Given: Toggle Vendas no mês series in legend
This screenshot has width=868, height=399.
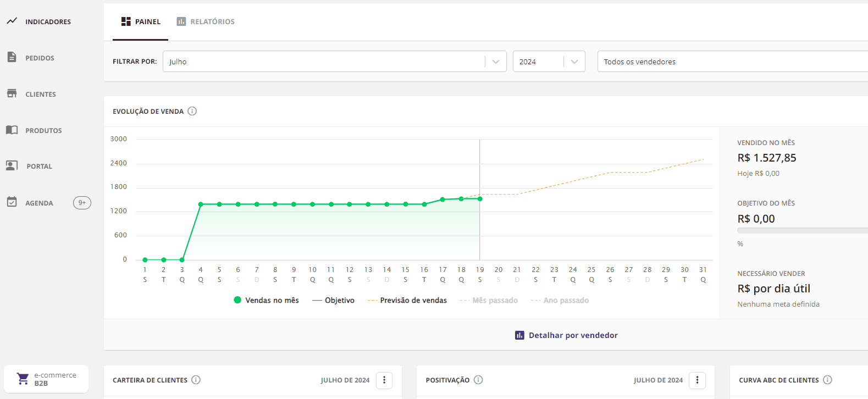Looking at the screenshot, I should tap(267, 300).
